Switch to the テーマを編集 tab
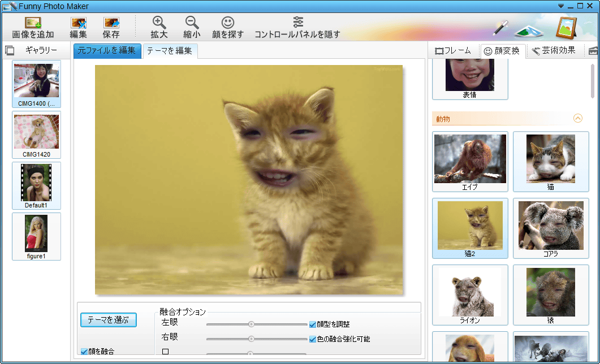 [170, 51]
